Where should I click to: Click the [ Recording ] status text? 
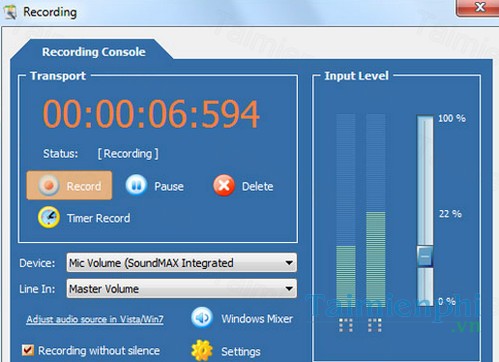click(x=128, y=154)
